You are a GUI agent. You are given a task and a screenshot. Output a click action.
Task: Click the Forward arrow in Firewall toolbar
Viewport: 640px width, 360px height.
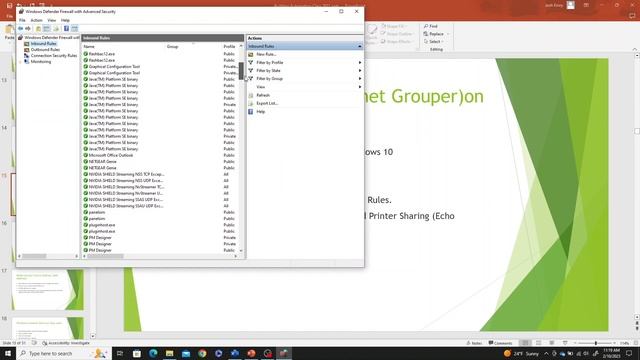tap(28, 29)
